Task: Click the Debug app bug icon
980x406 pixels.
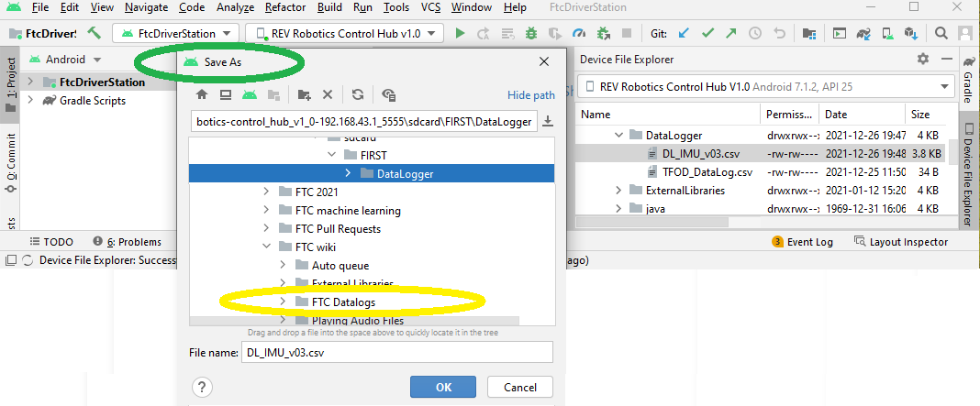Action: click(531, 33)
